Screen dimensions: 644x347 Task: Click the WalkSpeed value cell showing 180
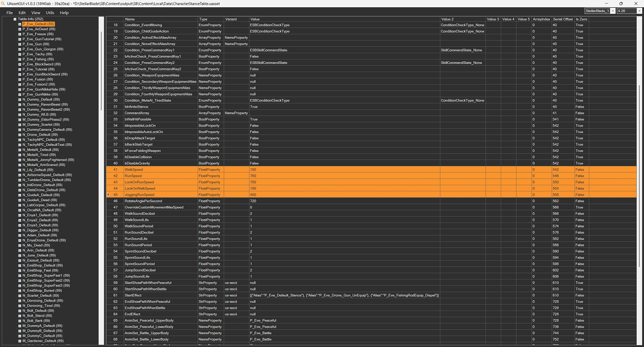[x=344, y=170]
